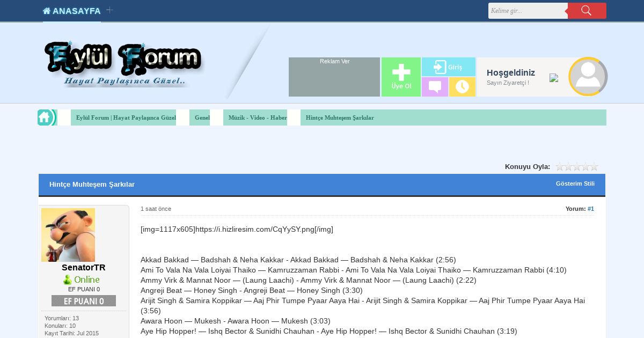Open the #1 post permalink
Screen dimensions: 644x338
tap(591, 209)
